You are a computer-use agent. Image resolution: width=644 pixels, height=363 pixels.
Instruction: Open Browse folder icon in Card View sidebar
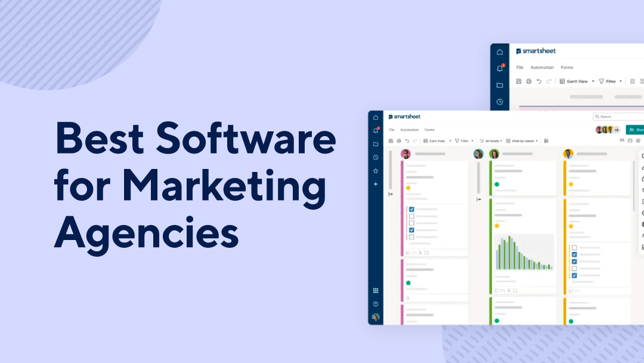point(376,144)
